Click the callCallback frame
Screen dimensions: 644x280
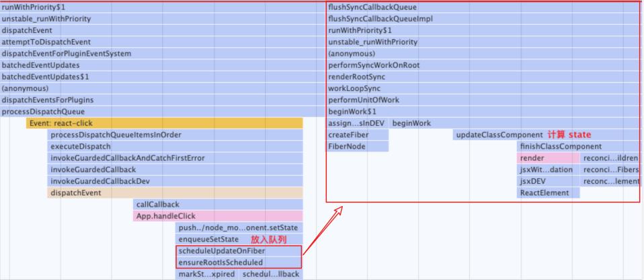click(x=218, y=205)
